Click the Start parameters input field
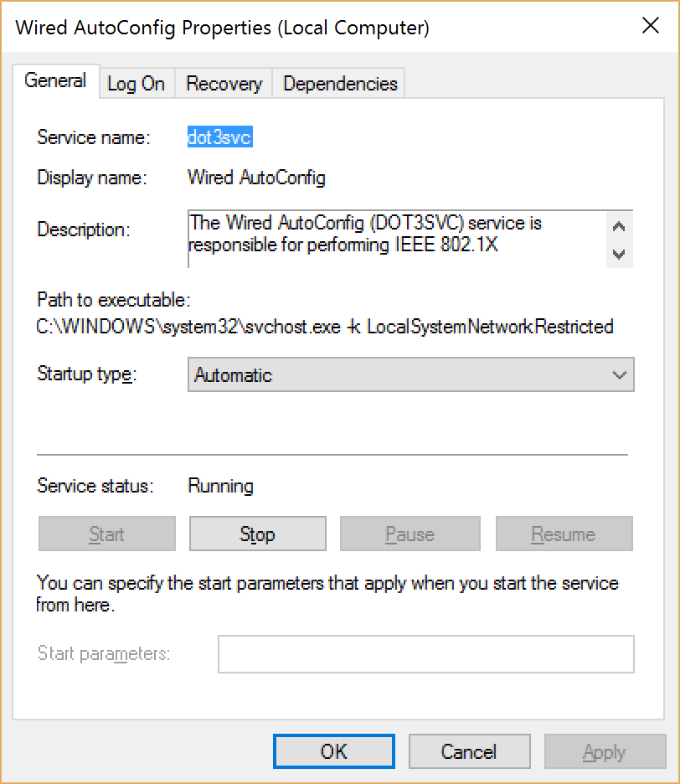The width and height of the screenshot is (680, 784). pyautogui.click(x=426, y=654)
